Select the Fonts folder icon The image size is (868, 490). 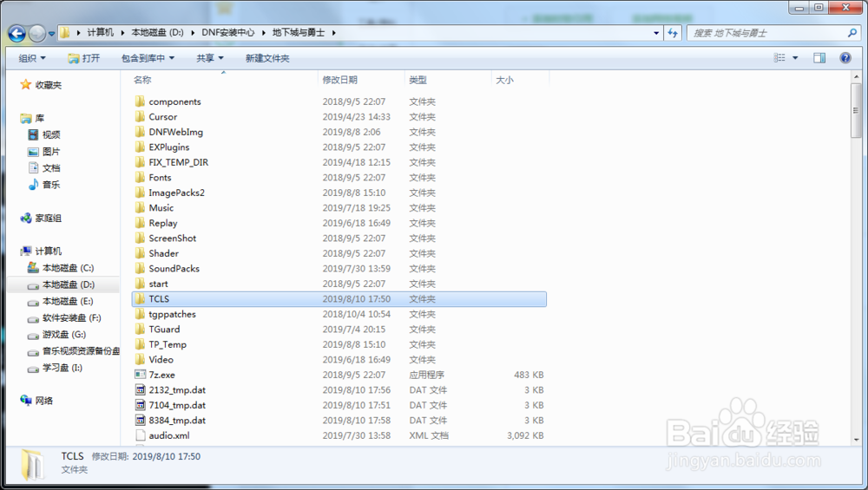[140, 178]
